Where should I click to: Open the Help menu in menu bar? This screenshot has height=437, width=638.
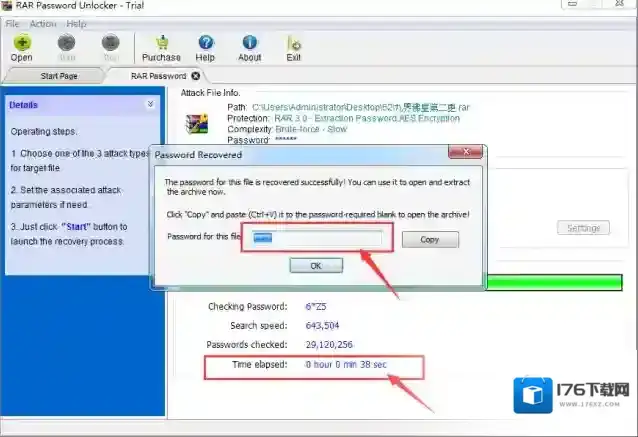point(76,24)
